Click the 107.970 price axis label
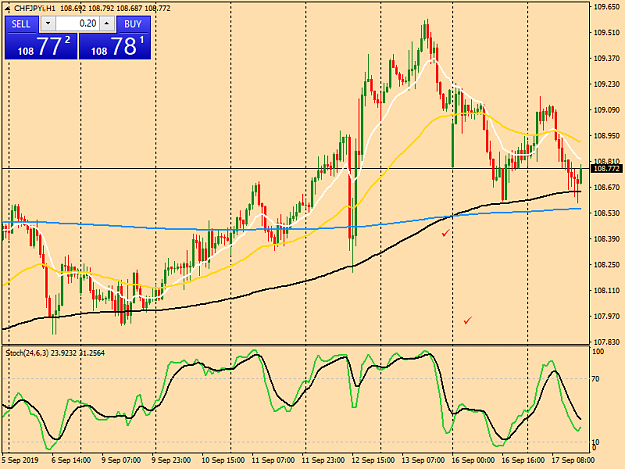Screen dimensions: 625x469 607,316
